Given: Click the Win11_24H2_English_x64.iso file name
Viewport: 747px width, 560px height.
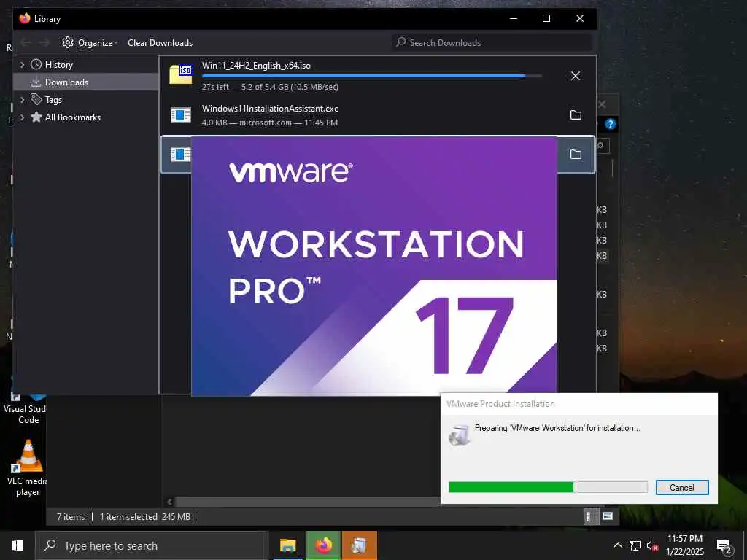Looking at the screenshot, I should pyautogui.click(x=256, y=65).
